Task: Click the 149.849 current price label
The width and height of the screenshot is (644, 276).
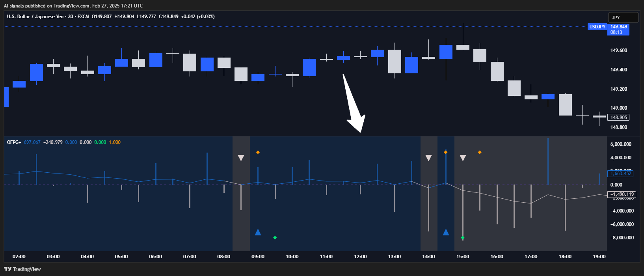Action: pyautogui.click(x=618, y=27)
